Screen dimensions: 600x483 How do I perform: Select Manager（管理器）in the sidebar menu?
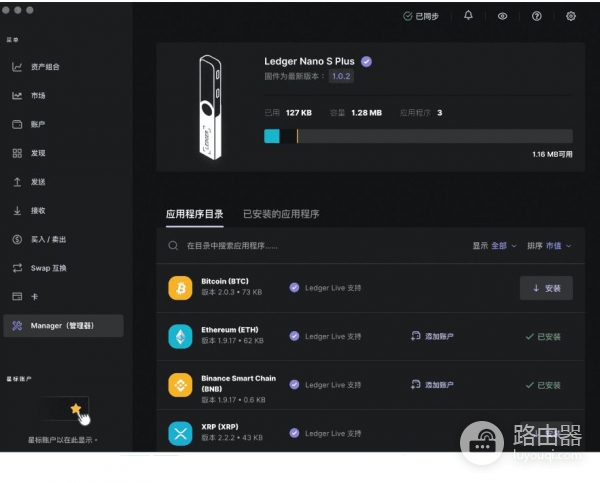click(62, 326)
